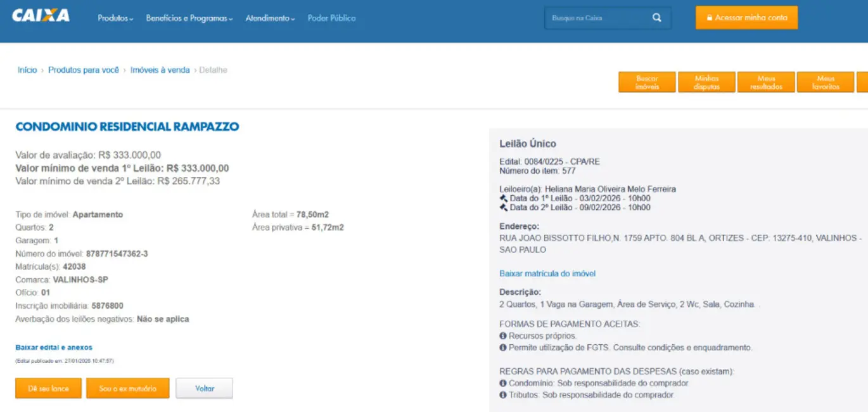Expand the Produtos dropdown menu

click(x=115, y=18)
